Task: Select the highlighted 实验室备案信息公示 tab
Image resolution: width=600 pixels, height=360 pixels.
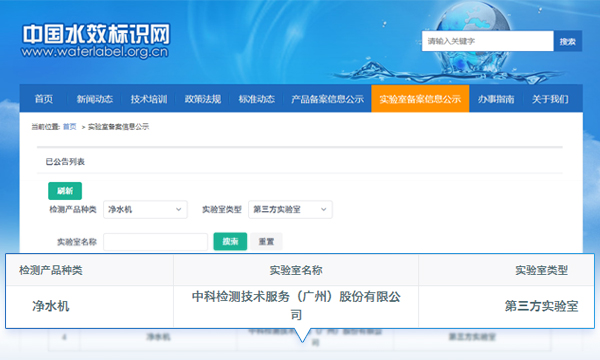Action: 420,99
